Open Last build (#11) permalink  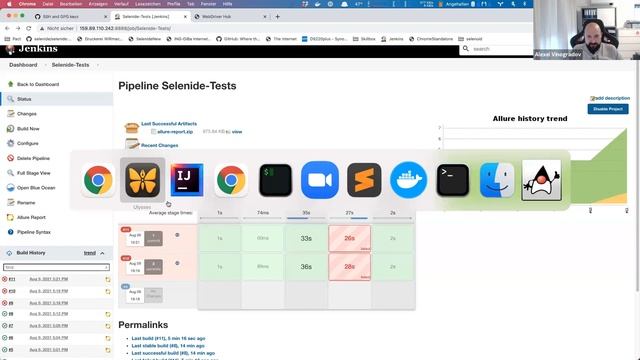point(168,338)
